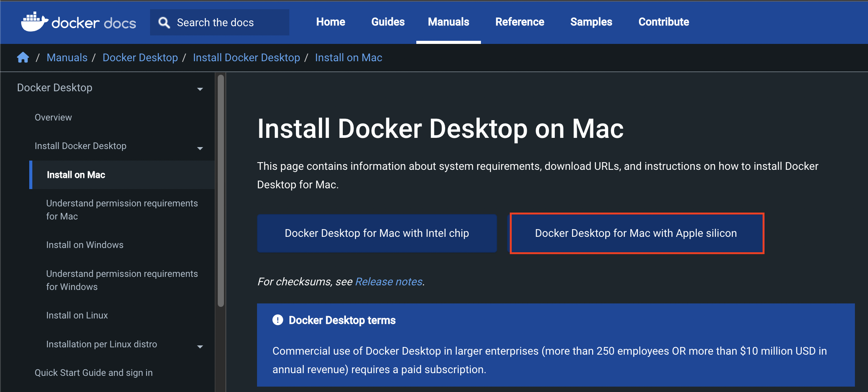Open the Contribute nav item
This screenshot has width=868, height=392.
(664, 22)
